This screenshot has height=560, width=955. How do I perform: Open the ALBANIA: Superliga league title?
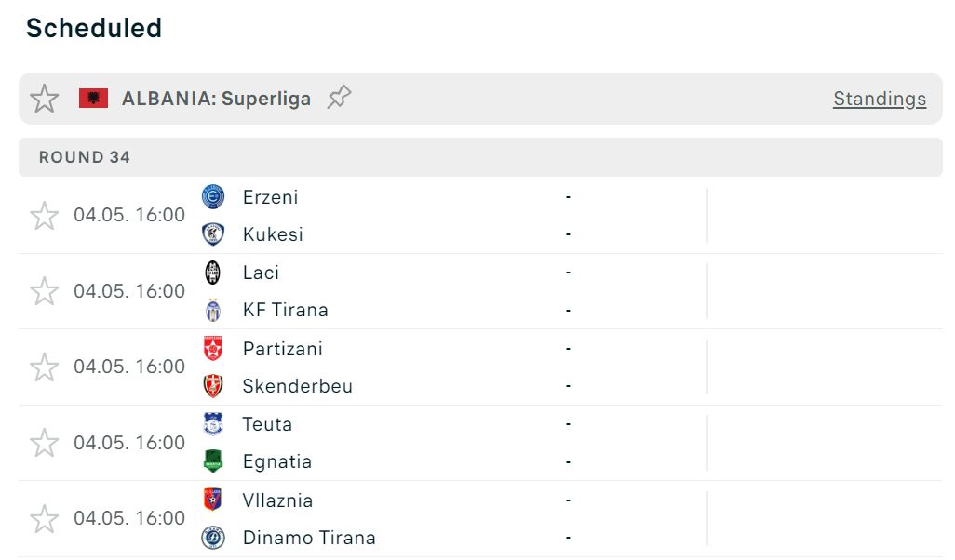[x=216, y=99]
